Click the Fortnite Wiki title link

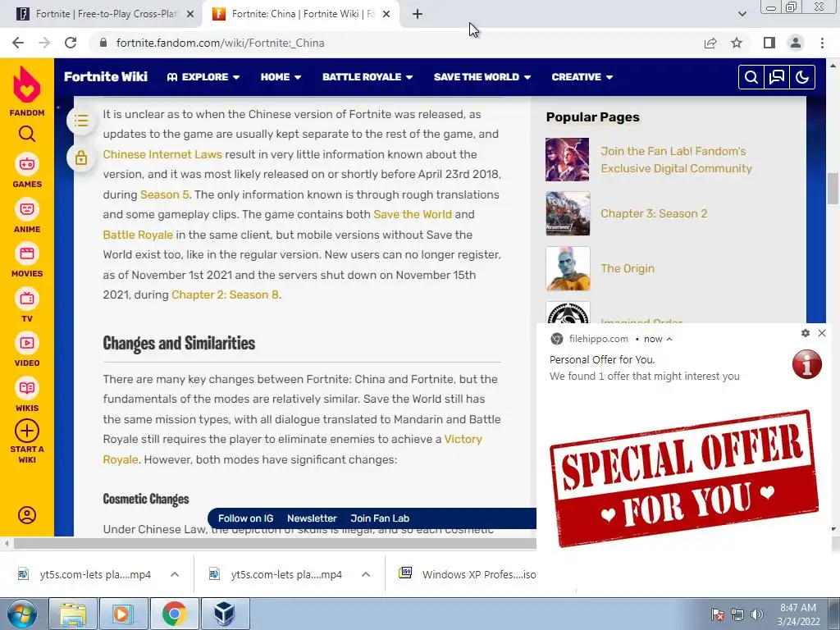point(106,76)
